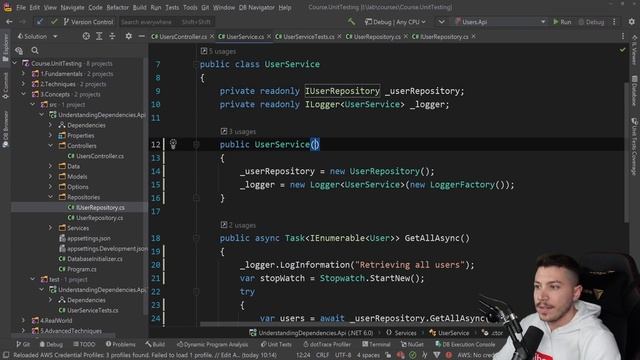The image size is (640, 360).
Task: Click the Search everywhere field
Action: point(166,22)
